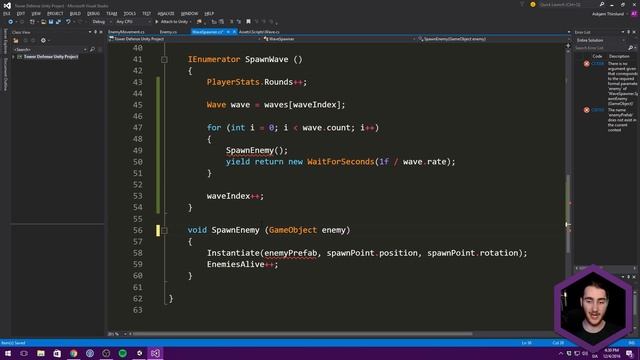Open the Debug configuration dropdown
The image size is (640, 360).
point(101,22)
